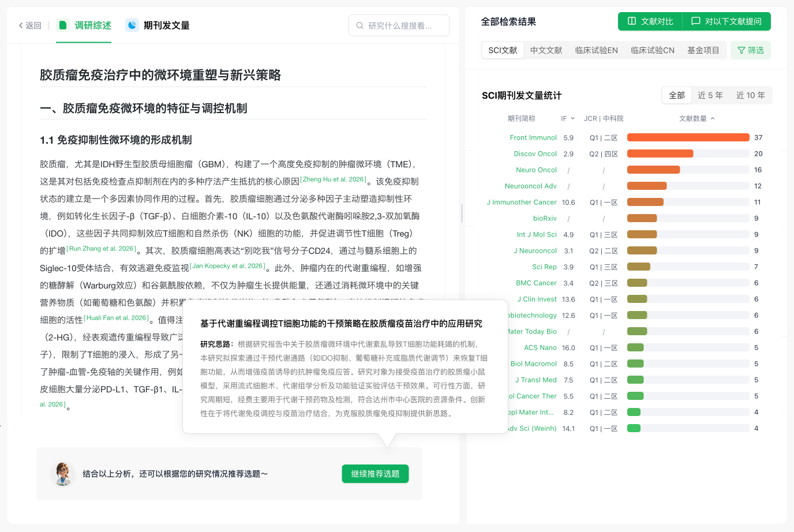The width and height of the screenshot is (794, 532).
Task: Click the Neuro Oncol bar showing 16
Action: pyautogui.click(x=654, y=170)
